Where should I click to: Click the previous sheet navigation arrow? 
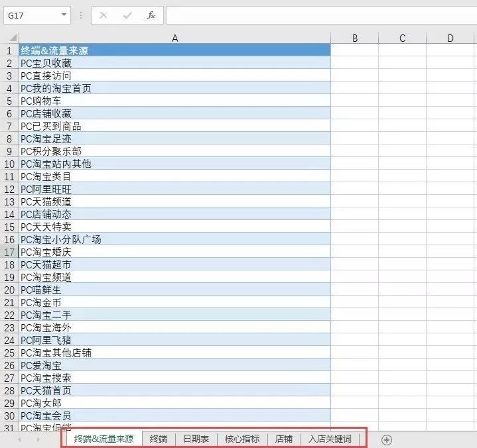coord(19,440)
